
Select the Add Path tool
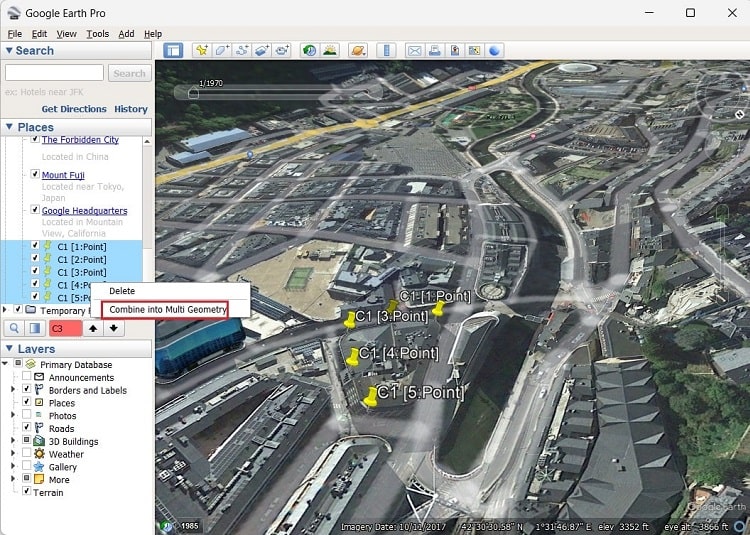242,50
